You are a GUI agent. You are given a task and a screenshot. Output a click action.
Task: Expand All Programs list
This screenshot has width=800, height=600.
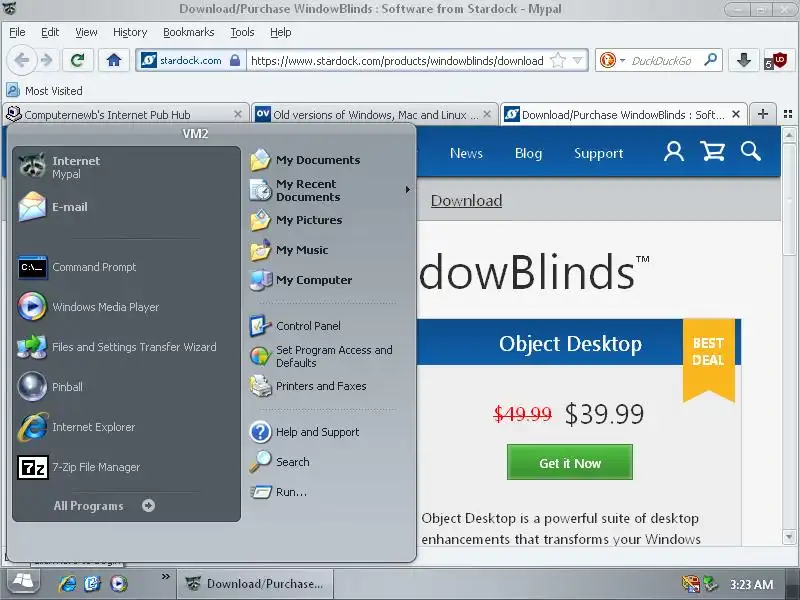[x=104, y=506]
